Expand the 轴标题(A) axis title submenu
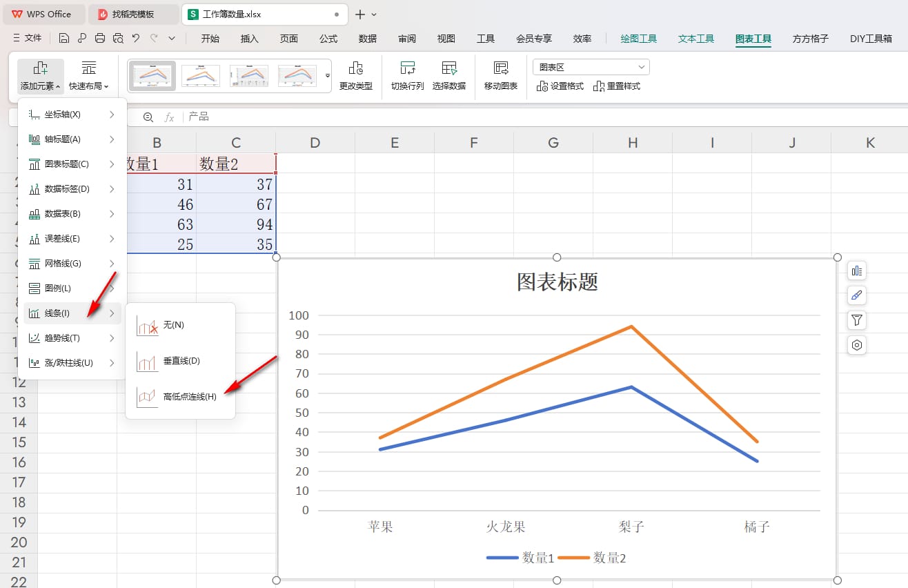Screen dimensions: 908x588 (x=72, y=139)
